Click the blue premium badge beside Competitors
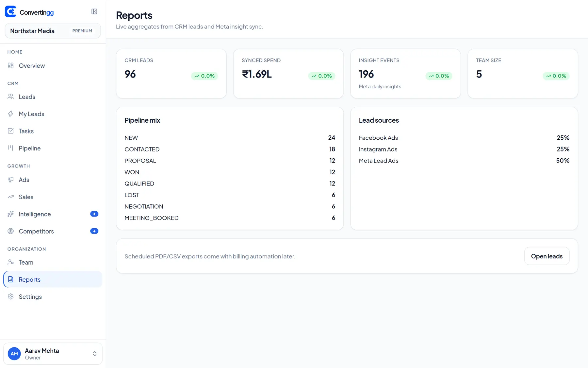Screen dimensions: 588x368 point(94,231)
